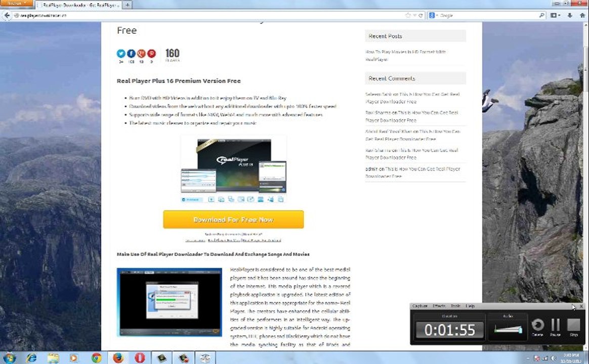The width and height of the screenshot is (589, 364).
Task: Share the post on Facebook
Action: pyautogui.click(x=131, y=54)
